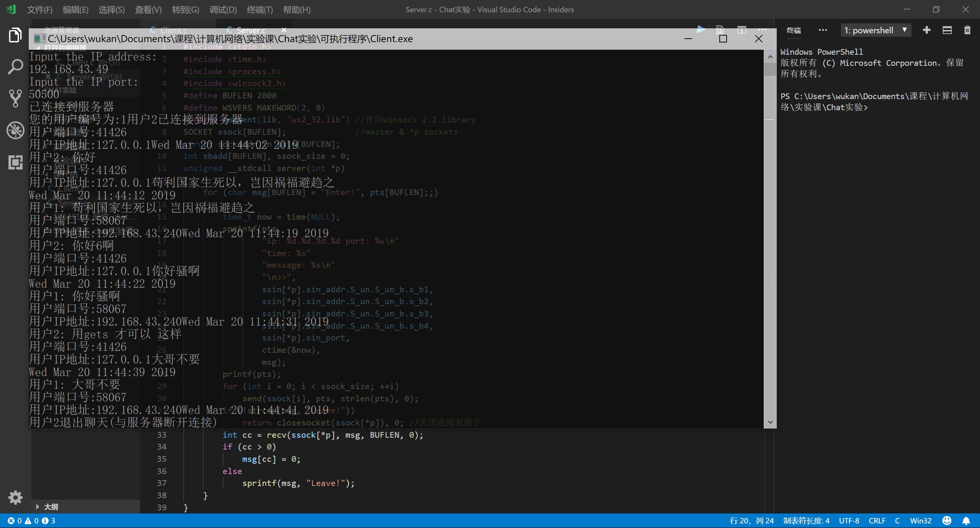
Task: Click the feedback smiley in status bar
Action: (947, 521)
